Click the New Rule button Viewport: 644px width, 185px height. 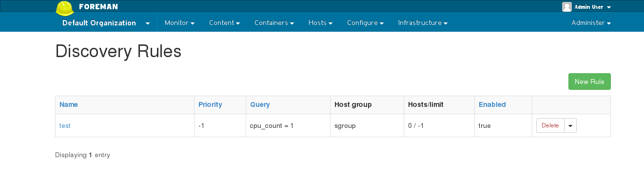pos(589,82)
